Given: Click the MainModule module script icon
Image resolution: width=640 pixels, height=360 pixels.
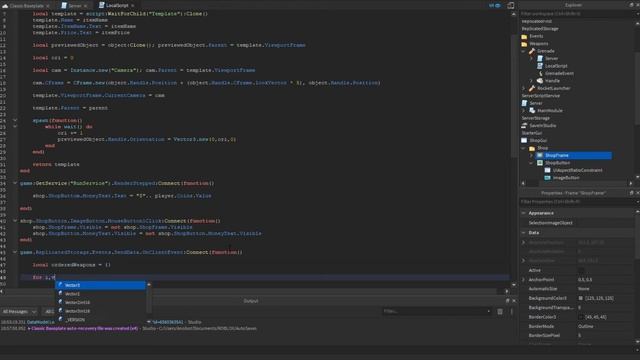Looking at the screenshot, I should coord(532,111).
